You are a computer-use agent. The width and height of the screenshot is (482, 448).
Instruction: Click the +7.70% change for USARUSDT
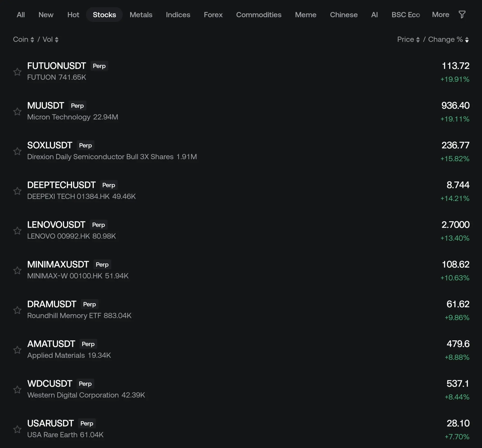(x=457, y=437)
